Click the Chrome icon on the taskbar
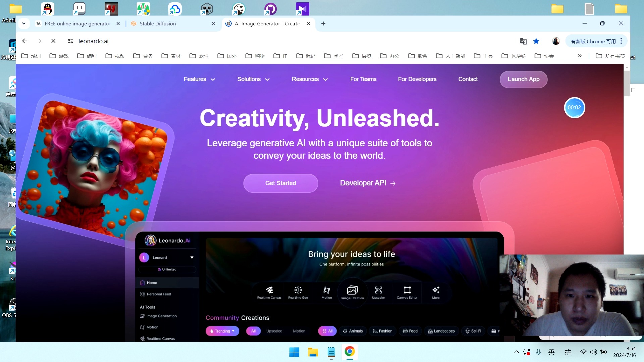The width and height of the screenshot is (644, 362). [x=350, y=352]
